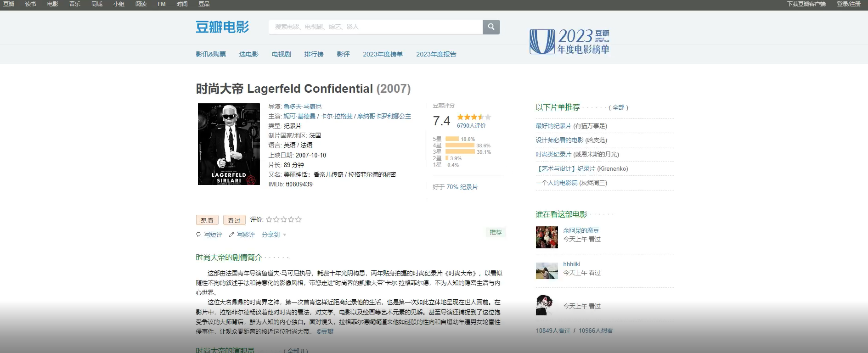
Task: Open 同城 in top bar
Action: tap(97, 4)
